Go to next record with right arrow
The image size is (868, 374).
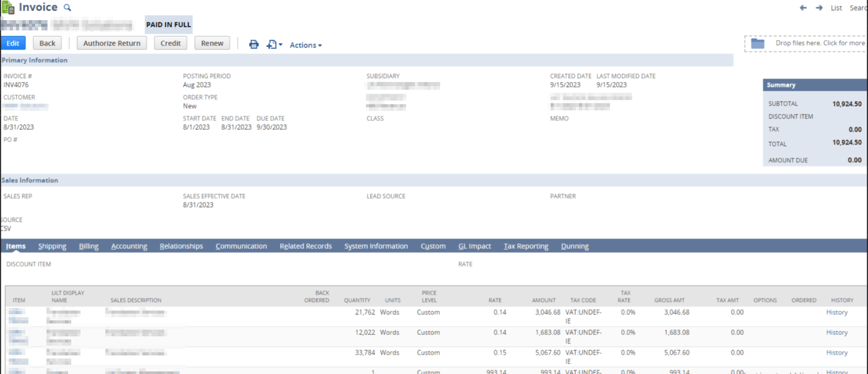tap(819, 8)
